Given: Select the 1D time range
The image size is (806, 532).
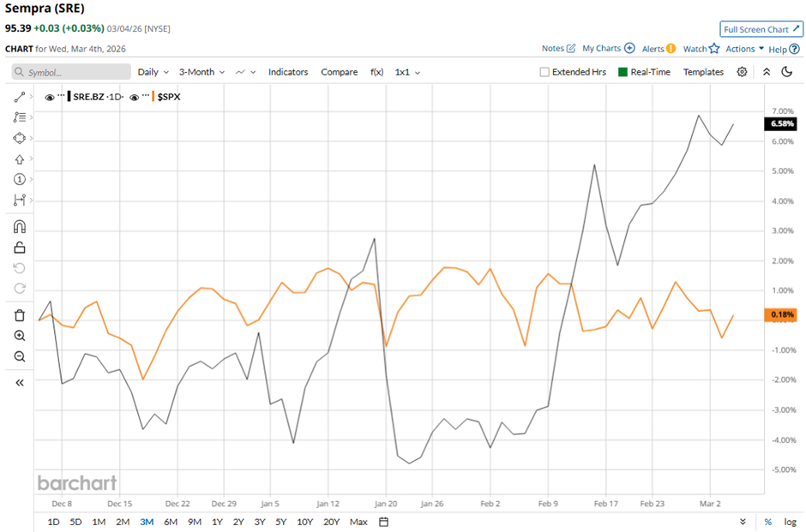Looking at the screenshot, I should [53, 522].
